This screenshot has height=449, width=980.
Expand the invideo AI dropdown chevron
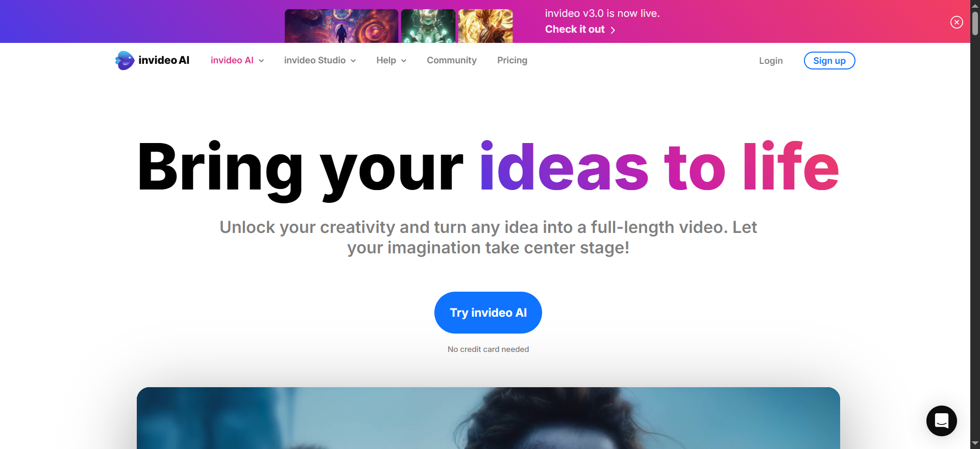pos(261,61)
